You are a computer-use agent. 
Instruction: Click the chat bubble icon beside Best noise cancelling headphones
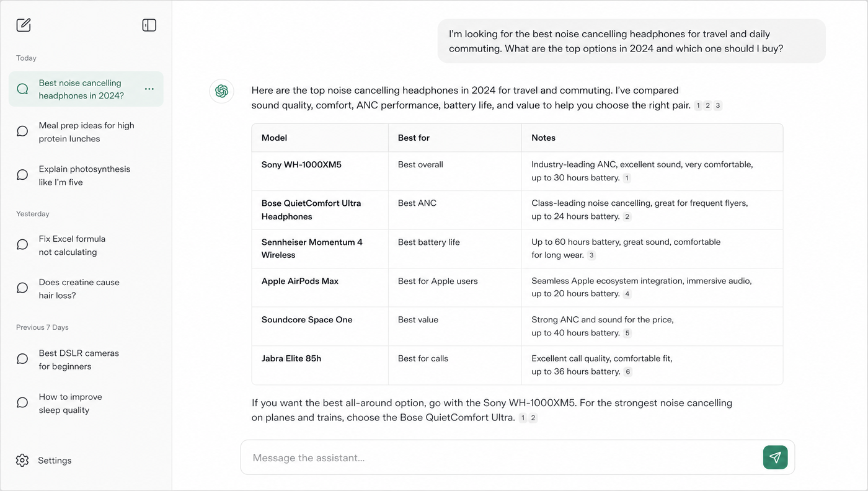point(22,89)
